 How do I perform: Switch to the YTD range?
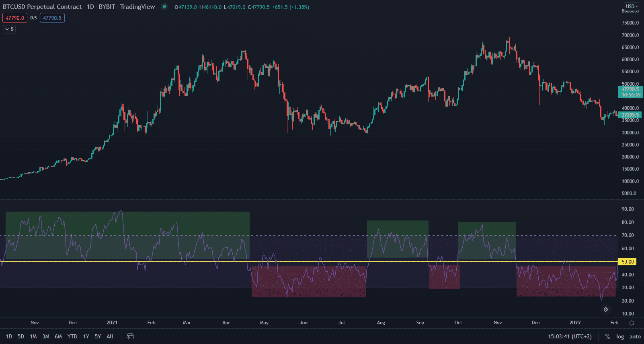coord(72,336)
